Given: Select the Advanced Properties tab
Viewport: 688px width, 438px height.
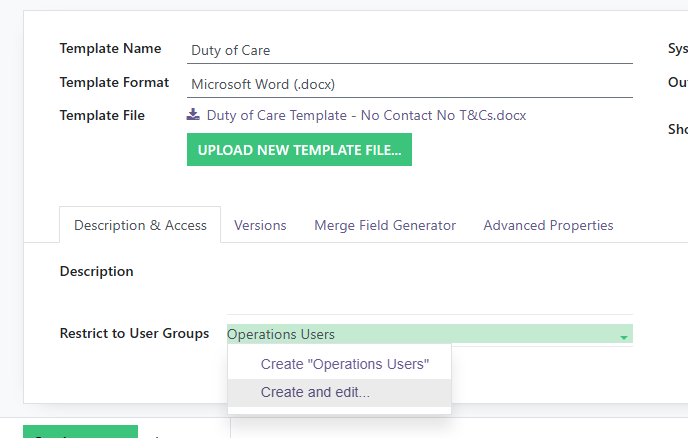Looking at the screenshot, I should [x=548, y=225].
